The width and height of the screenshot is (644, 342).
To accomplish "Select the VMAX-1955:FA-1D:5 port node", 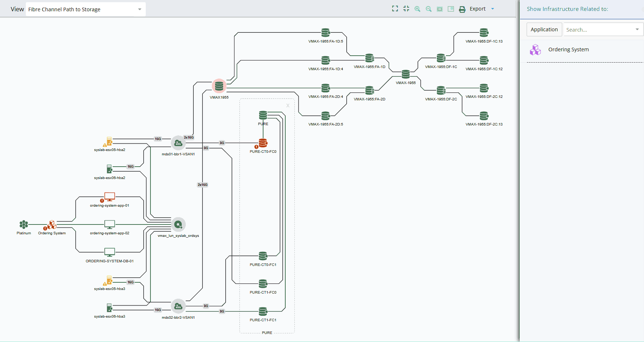I will click(326, 33).
